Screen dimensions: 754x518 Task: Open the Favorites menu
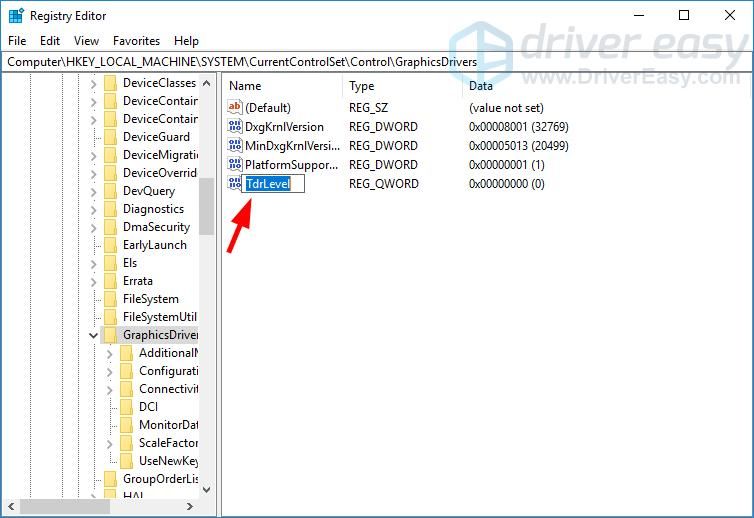point(136,41)
